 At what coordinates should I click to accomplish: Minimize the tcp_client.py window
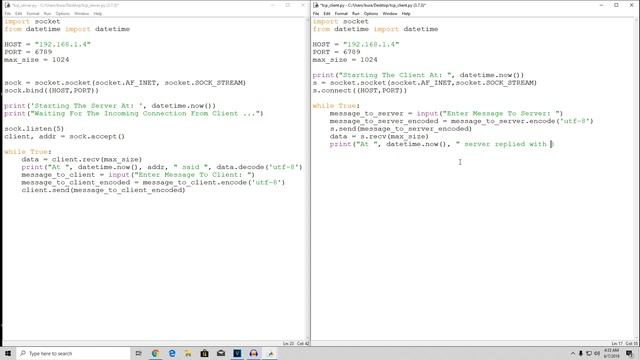pyautogui.click(x=601, y=5)
